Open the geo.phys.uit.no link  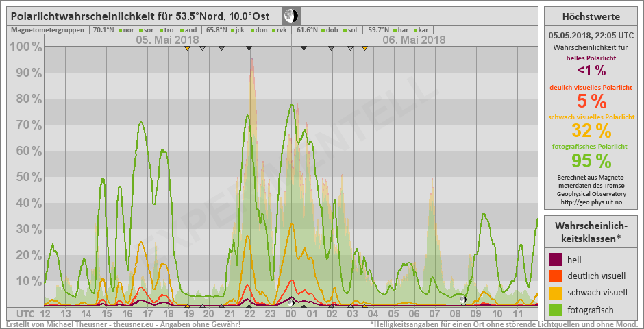coord(591,202)
